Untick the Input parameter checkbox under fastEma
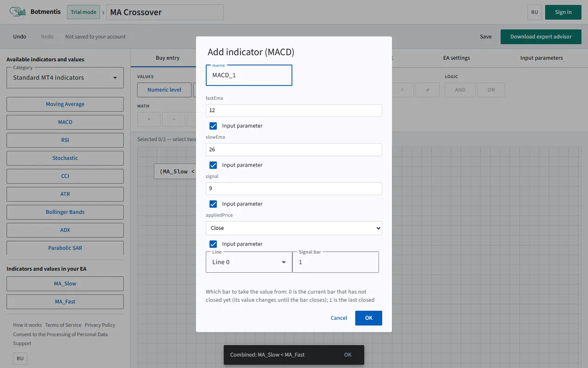 tap(213, 126)
